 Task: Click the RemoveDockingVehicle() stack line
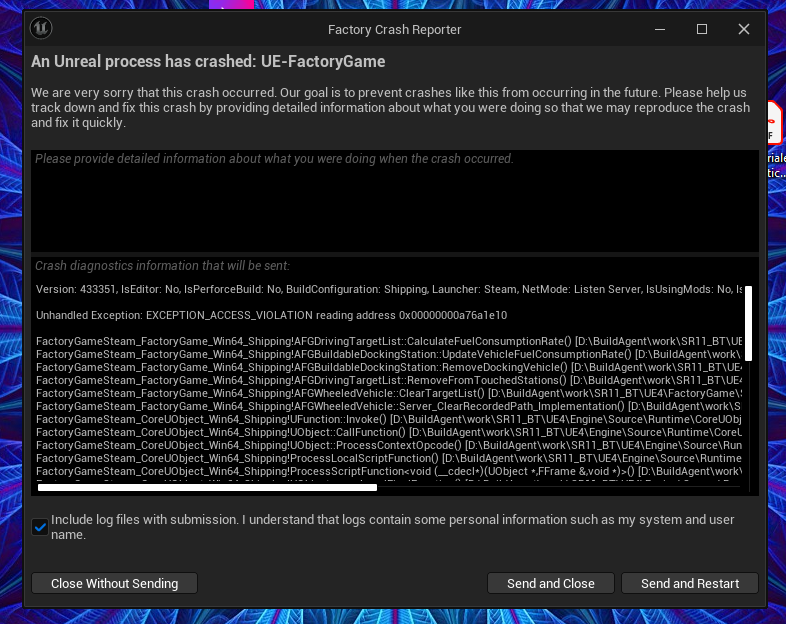point(389,367)
